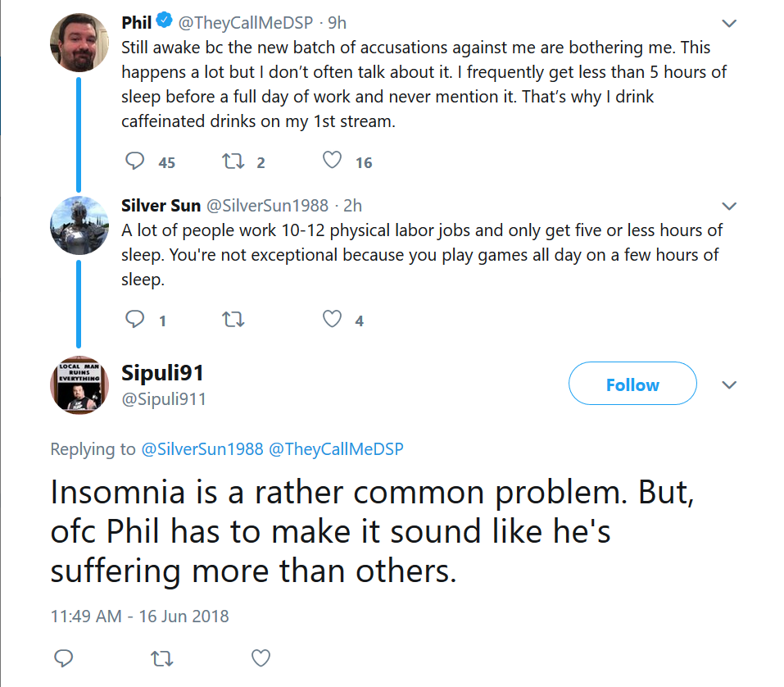
Task: Open the options chevron on Phil's tweet
Action: [729, 23]
